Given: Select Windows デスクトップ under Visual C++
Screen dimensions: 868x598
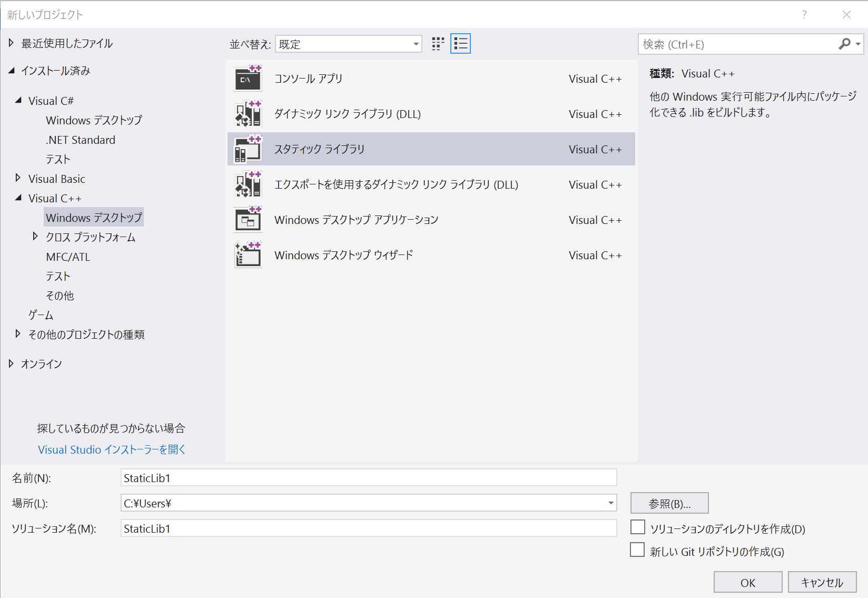Looking at the screenshot, I should 94,218.
